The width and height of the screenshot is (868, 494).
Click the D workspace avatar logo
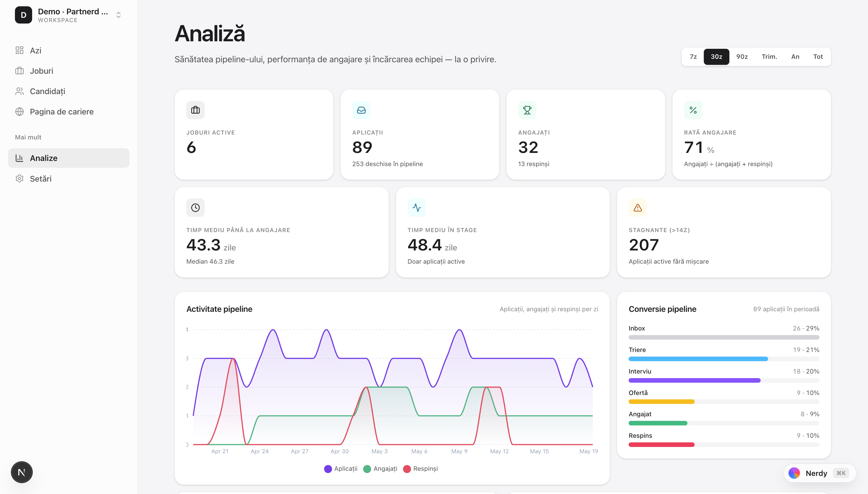[24, 15]
